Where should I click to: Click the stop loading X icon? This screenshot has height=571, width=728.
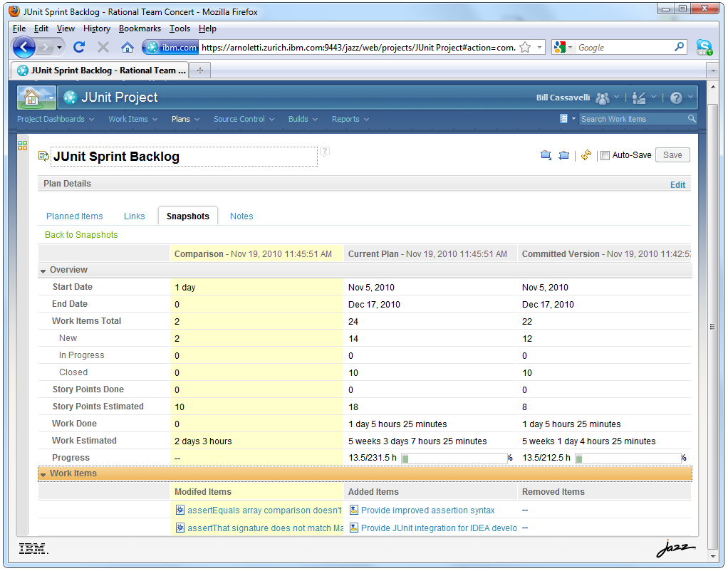[x=103, y=47]
